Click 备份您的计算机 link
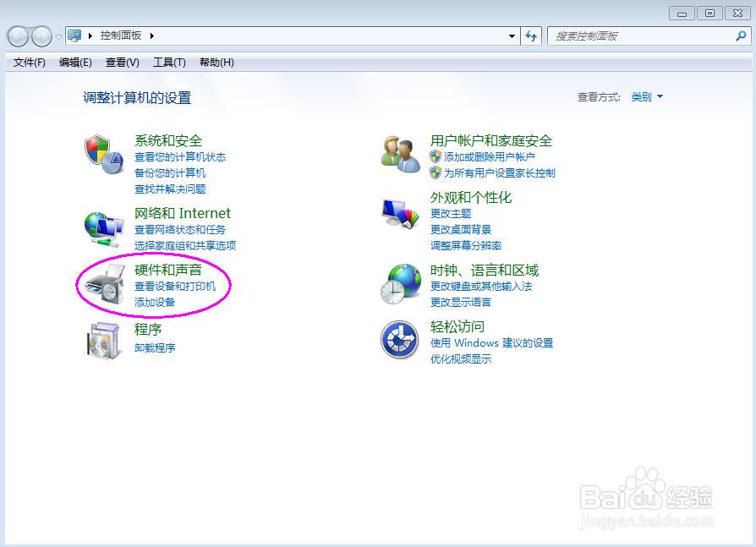Screen dimensions: 756x547 click(x=170, y=173)
